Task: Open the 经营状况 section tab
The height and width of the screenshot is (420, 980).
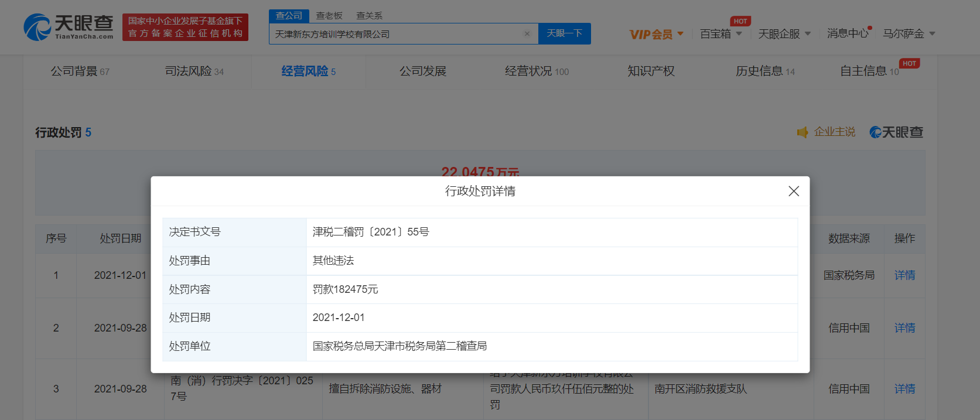Action: (537, 71)
